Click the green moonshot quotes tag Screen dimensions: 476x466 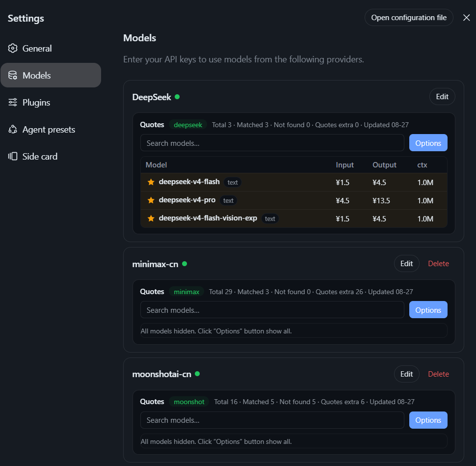click(189, 402)
